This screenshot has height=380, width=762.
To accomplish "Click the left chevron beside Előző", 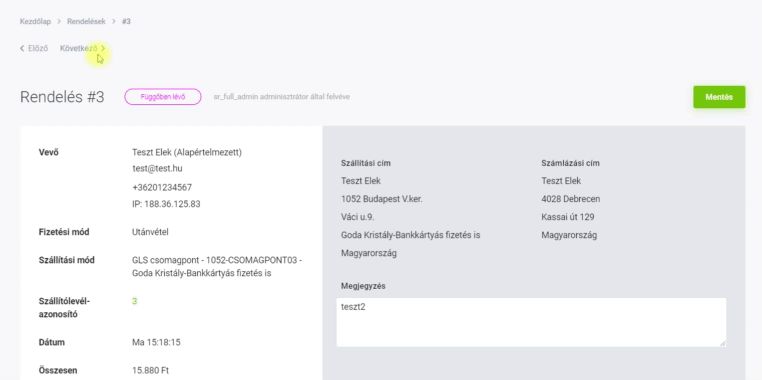I will coord(22,48).
